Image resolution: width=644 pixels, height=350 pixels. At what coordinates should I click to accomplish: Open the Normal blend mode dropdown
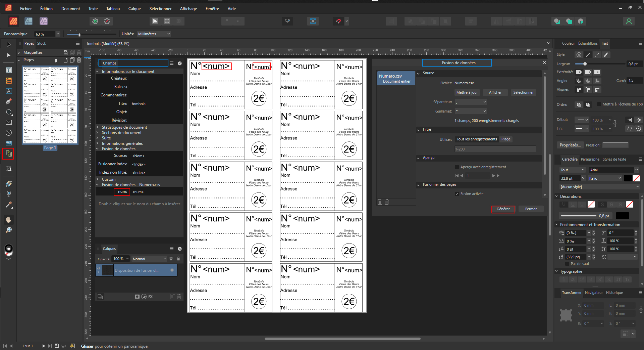pos(149,259)
